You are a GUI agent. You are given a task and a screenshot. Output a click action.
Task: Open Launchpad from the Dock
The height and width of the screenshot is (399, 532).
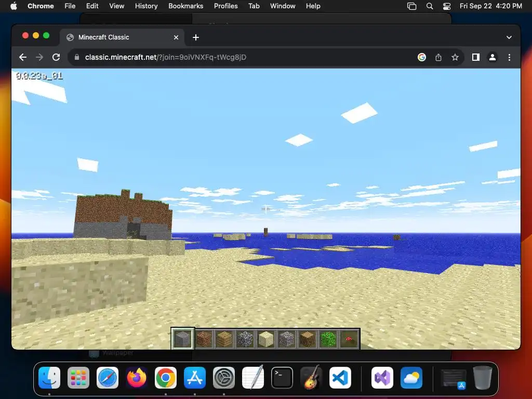point(78,378)
